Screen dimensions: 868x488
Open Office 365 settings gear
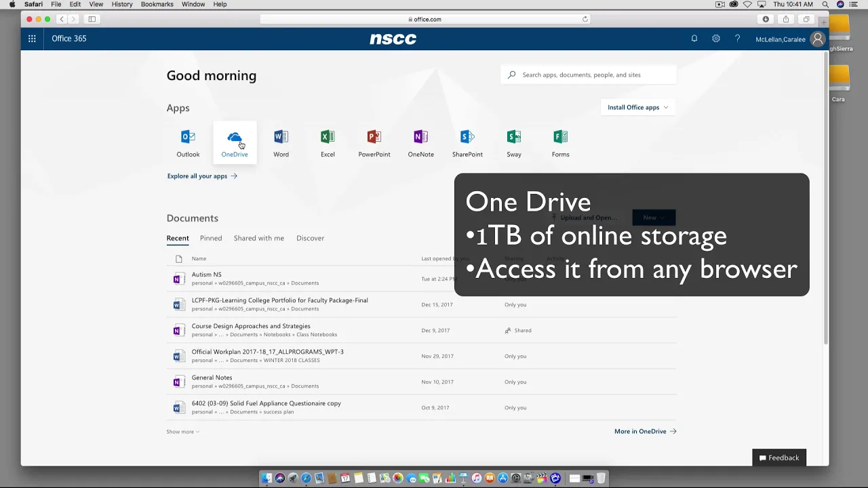tap(715, 39)
